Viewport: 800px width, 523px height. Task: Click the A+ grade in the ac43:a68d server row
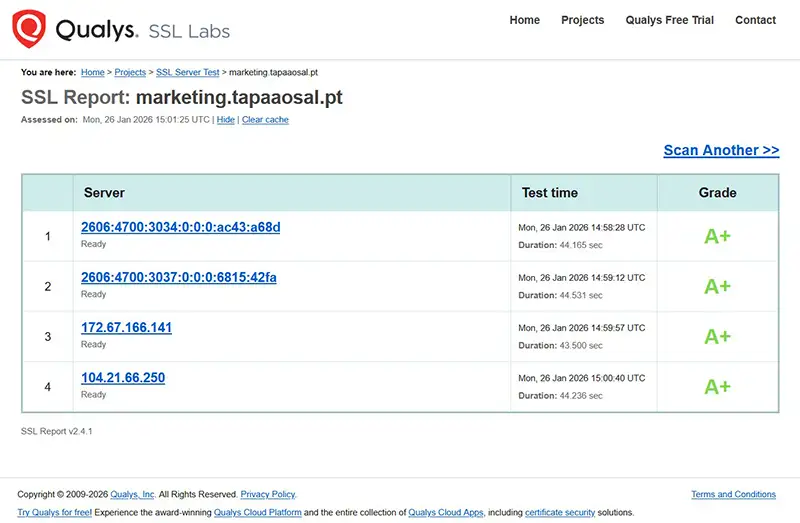717,236
